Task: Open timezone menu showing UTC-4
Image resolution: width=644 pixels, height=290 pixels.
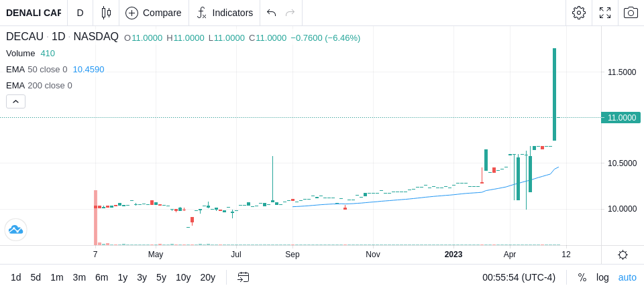Action: coord(519,277)
